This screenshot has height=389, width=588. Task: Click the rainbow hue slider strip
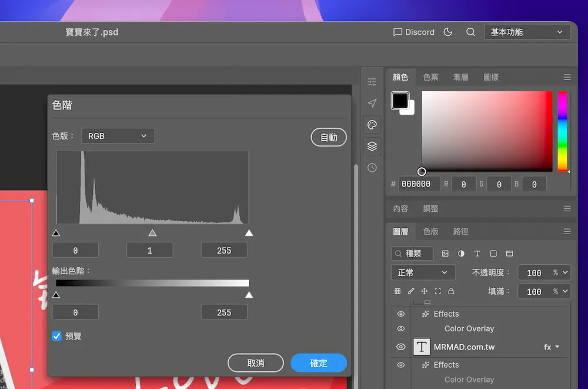[562, 131]
